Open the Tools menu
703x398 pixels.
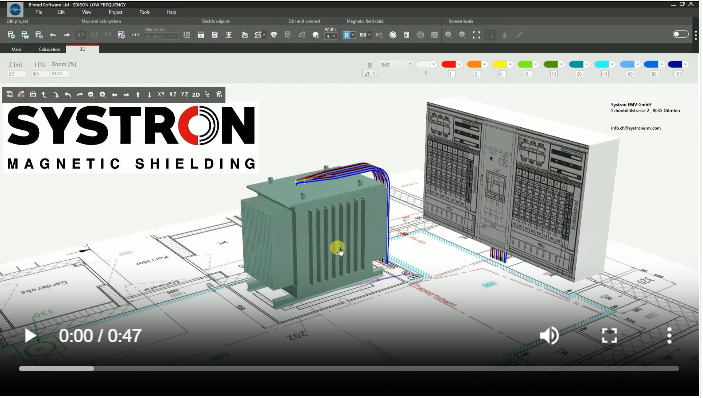(x=144, y=12)
